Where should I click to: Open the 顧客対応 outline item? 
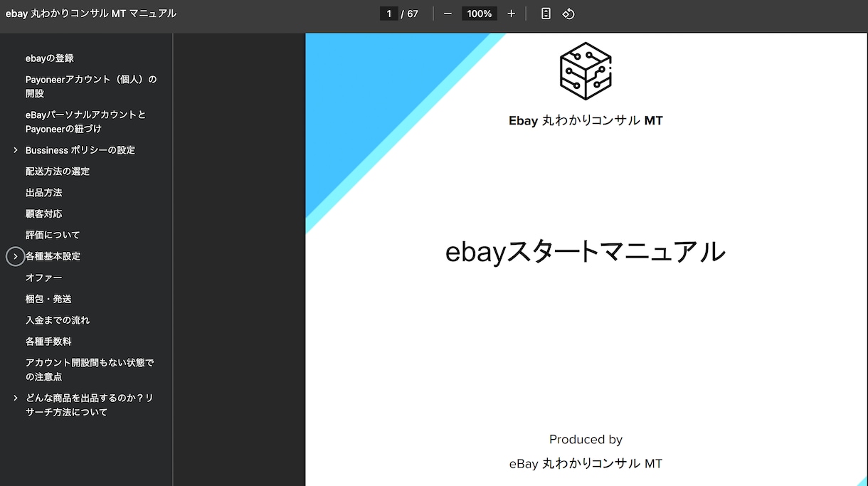[44, 213]
